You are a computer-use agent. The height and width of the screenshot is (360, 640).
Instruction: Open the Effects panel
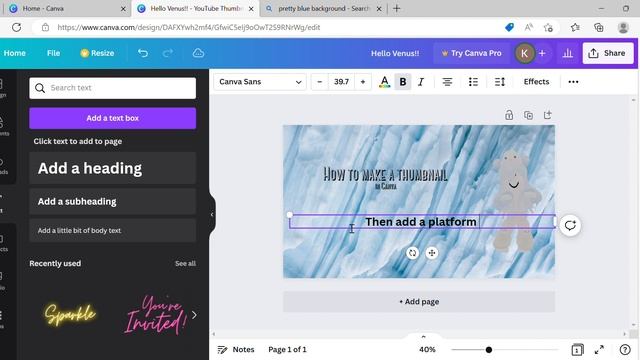(x=536, y=82)
